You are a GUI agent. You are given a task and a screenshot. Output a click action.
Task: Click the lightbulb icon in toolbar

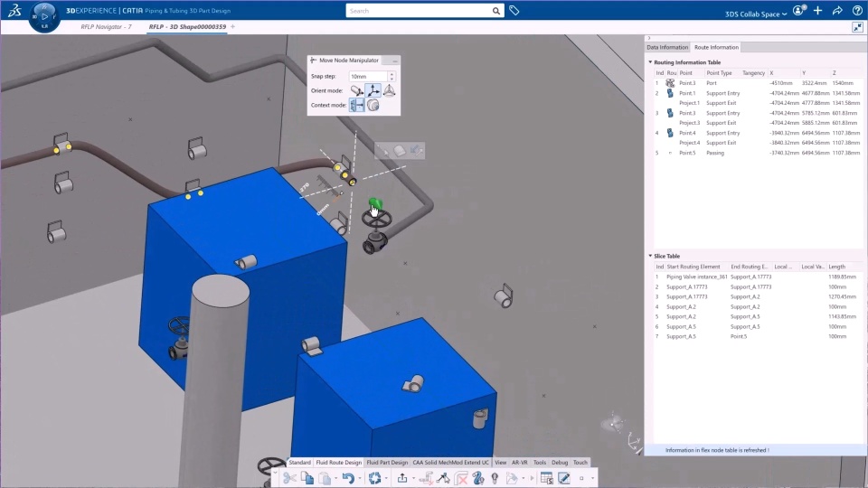(x=495, y=478)
